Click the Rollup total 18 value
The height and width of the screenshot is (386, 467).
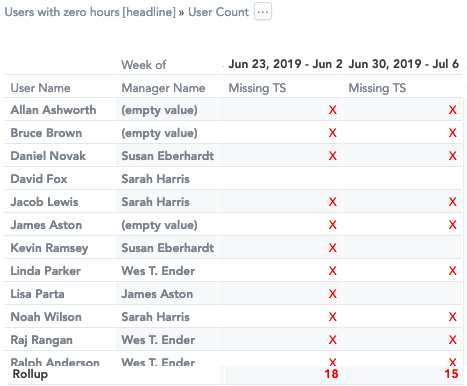331,374
